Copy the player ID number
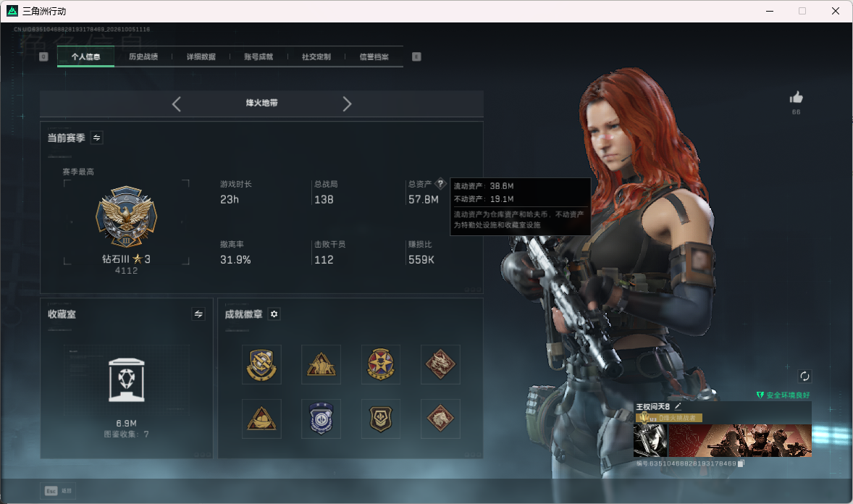 pyautogui.click(x=741, y=463)
